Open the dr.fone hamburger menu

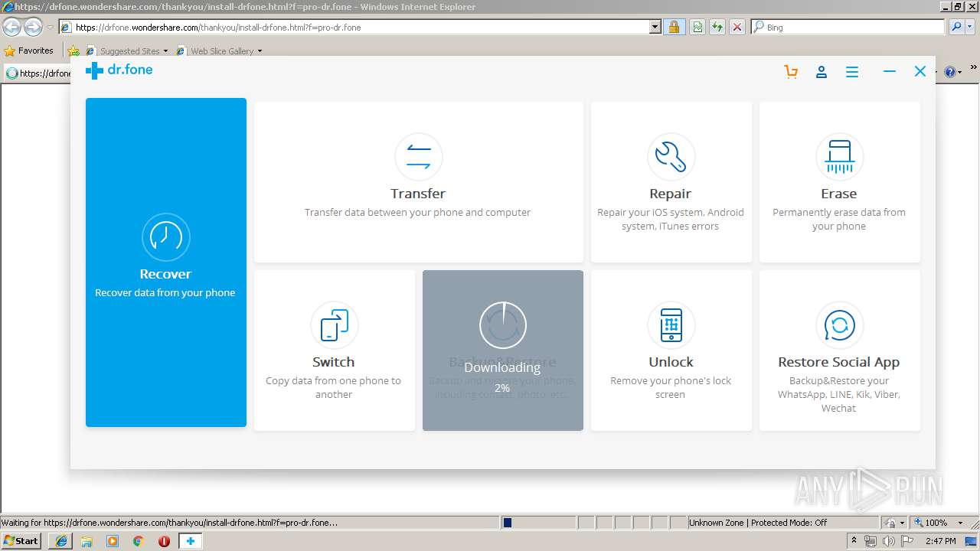click(x=852, y=72)
